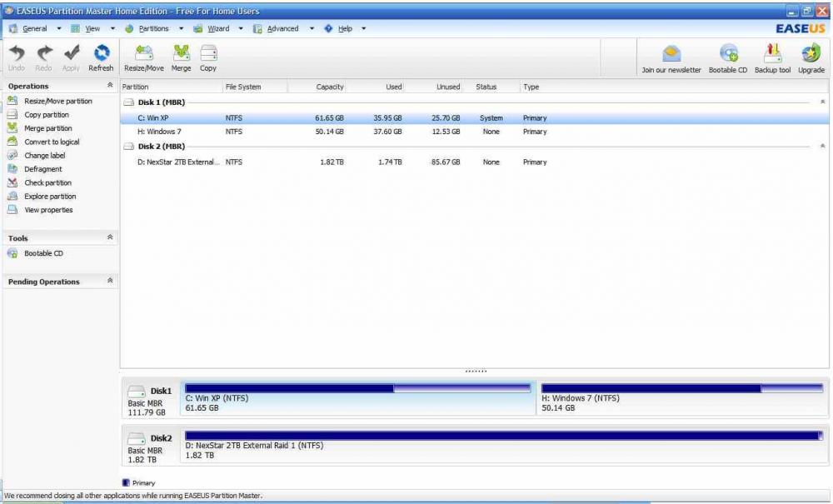This screenshot has height=504, width=833.
Task: Collapse the Pending Operations panel
Action: (x=110, y=282)
